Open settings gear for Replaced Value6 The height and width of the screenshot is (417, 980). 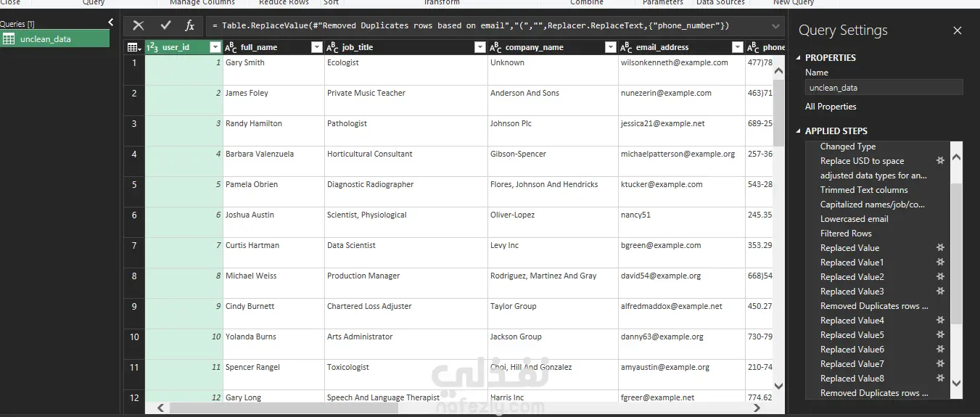click(x=940, y=350)
